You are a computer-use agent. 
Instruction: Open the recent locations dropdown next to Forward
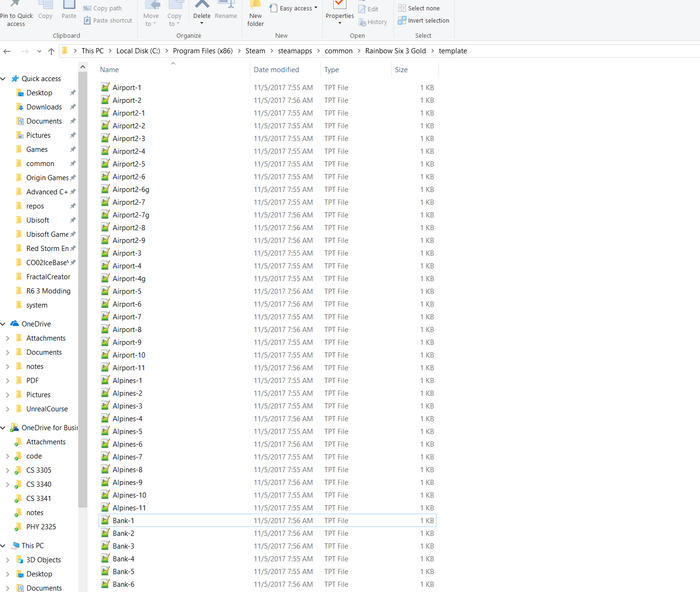[x=39, y=51]
